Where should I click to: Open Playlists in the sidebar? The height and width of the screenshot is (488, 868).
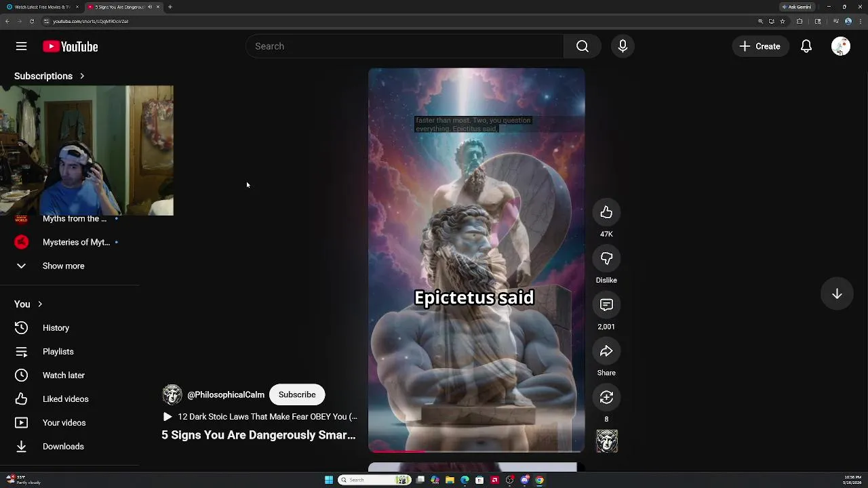(x=69, y=352)
